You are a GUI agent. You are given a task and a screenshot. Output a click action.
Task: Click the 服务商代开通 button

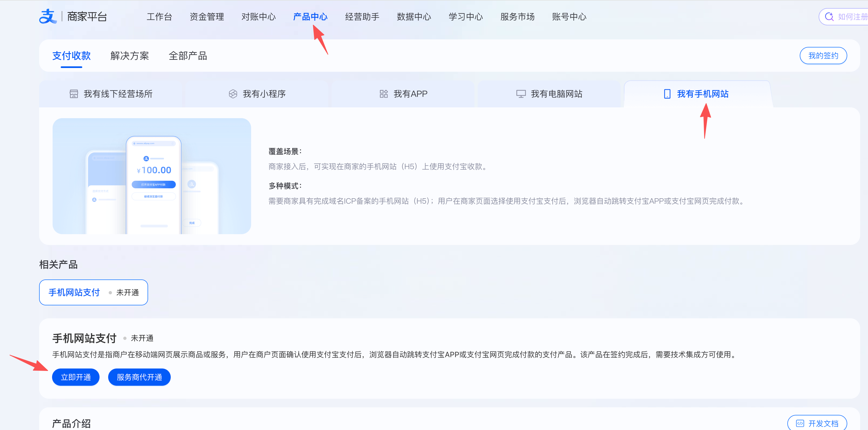(139, 377)
